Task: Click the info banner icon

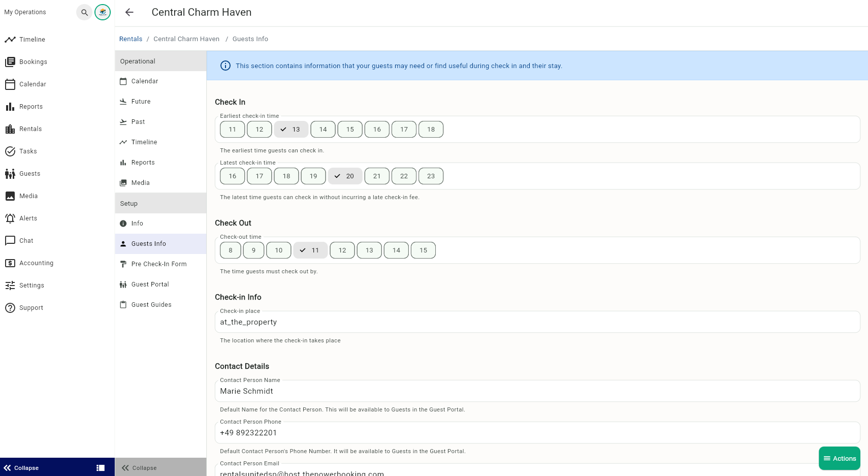Action: [226, 66]
